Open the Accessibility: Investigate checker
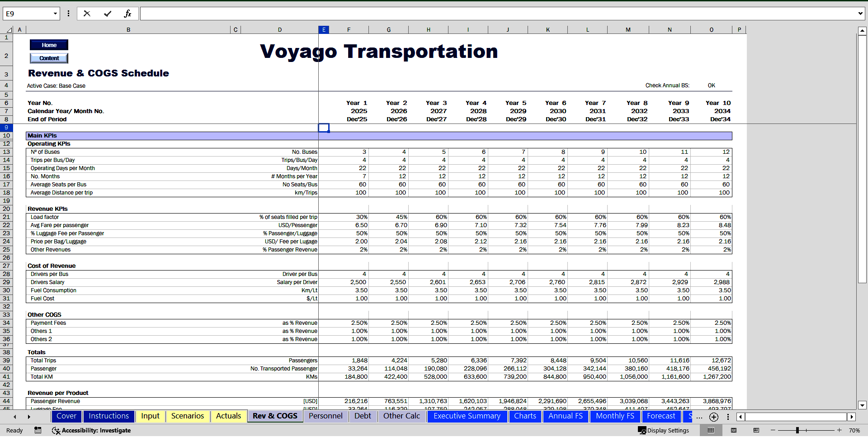868x437 pixels. 91,430
